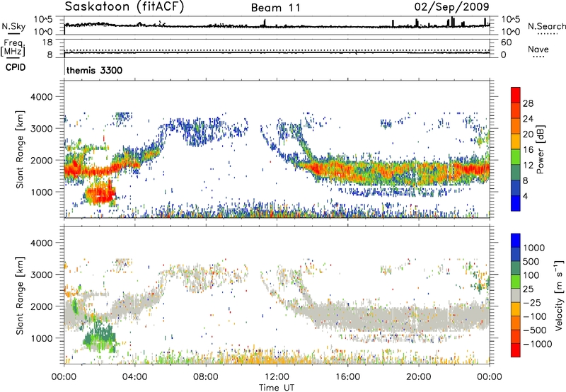566x392 pixels.
Task: Click the '100' value on Velocity colorbar
Action: [531, 275]
